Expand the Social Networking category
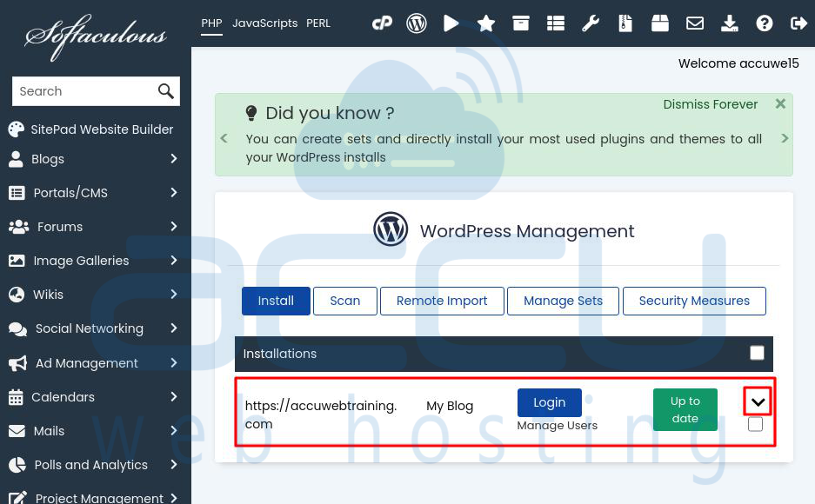The image size is (815, 504). [x=174, y=328]
